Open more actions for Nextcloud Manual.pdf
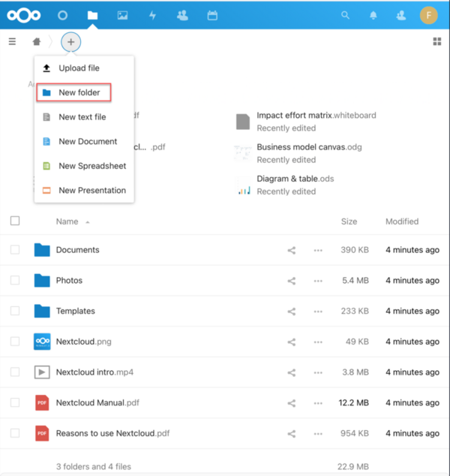The width and height of the screenshot is (450, 476). coord(318,403)
